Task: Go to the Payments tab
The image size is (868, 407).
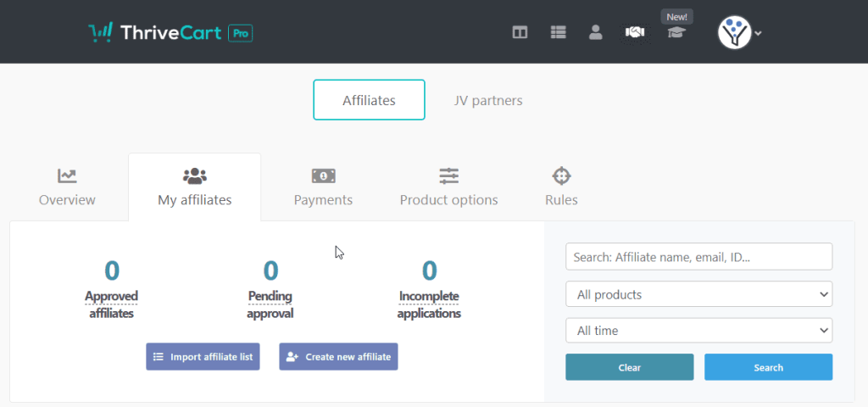Action: (x=323, y=187)
